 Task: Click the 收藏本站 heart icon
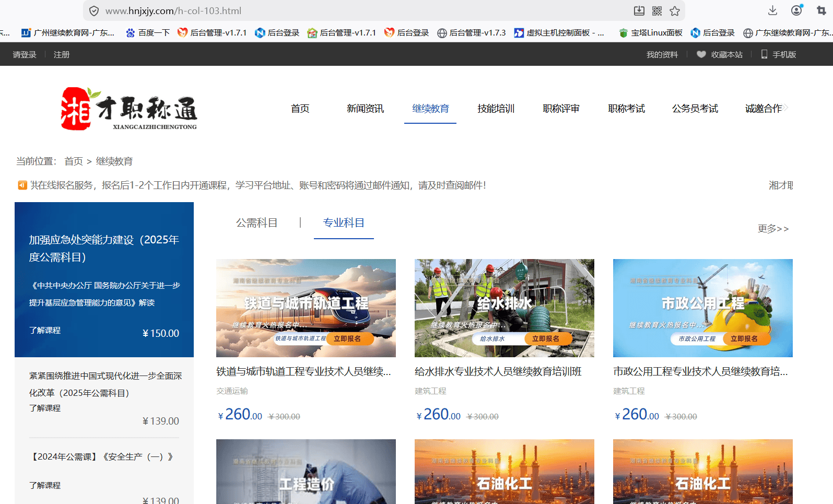(701, 54)
